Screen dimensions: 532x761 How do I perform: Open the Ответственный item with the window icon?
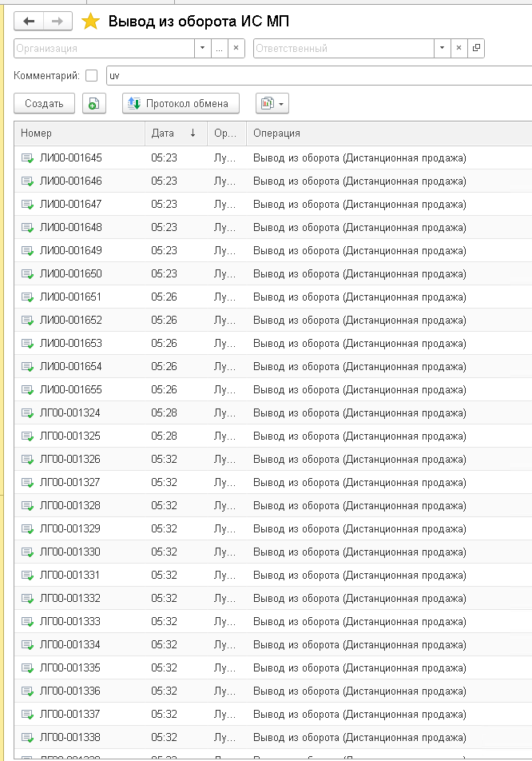tap(476, 48)
